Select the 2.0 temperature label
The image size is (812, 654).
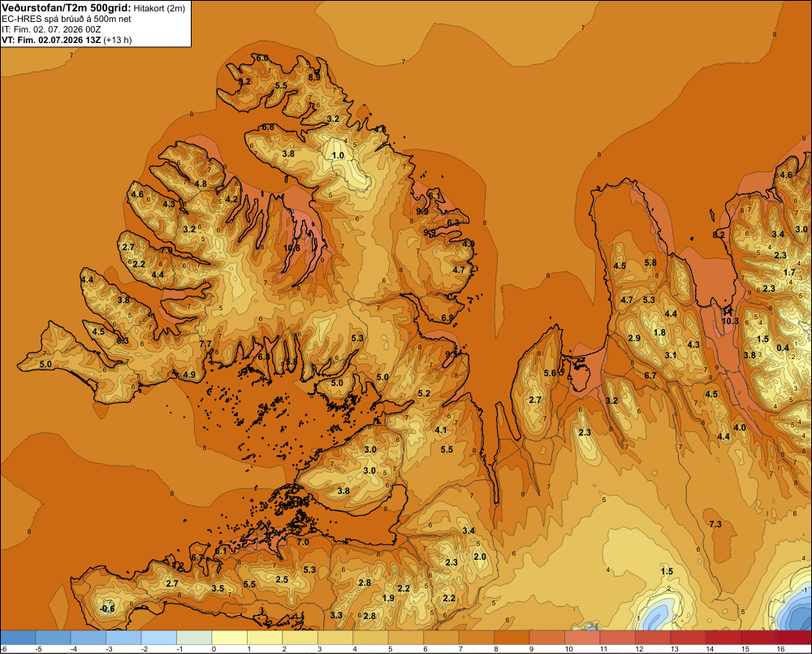[x=480, y=557]
